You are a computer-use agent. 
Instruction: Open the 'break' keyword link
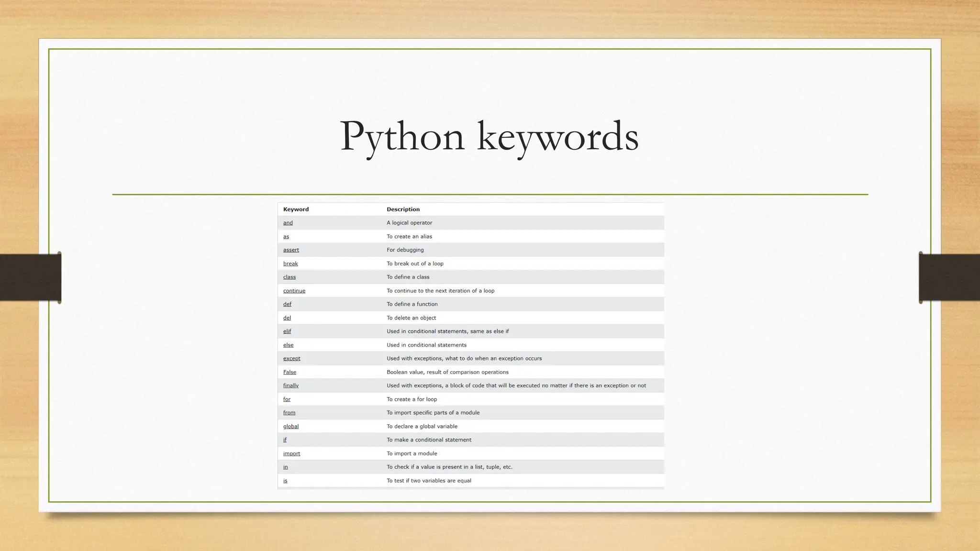coord(290,264)
